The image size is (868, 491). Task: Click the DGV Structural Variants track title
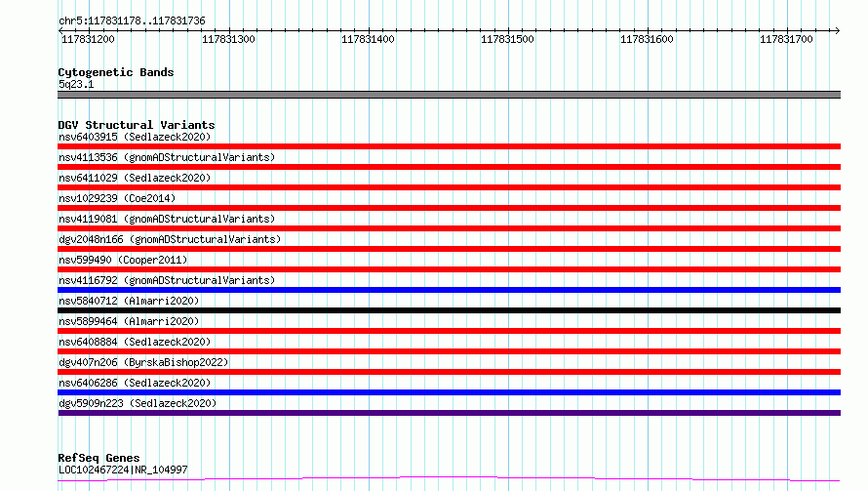point(137,125)
